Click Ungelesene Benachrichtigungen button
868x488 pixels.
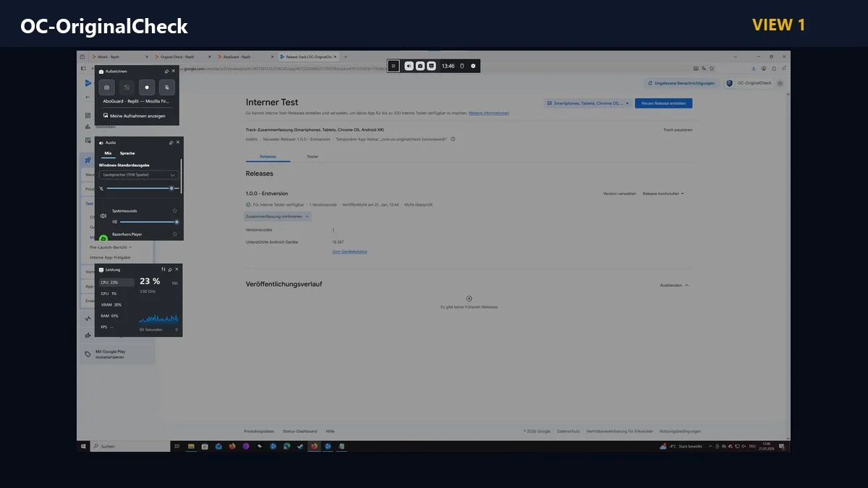[681, 83]
